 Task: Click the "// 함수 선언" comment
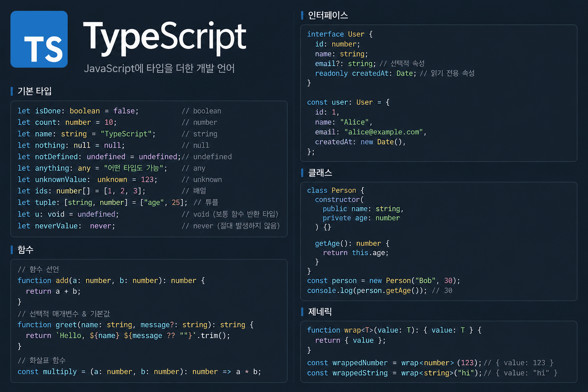(x=38, y=269)
